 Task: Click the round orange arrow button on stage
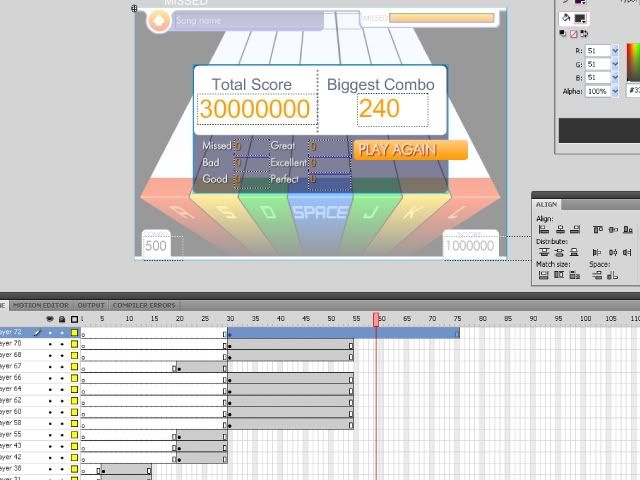pos(159,20)
